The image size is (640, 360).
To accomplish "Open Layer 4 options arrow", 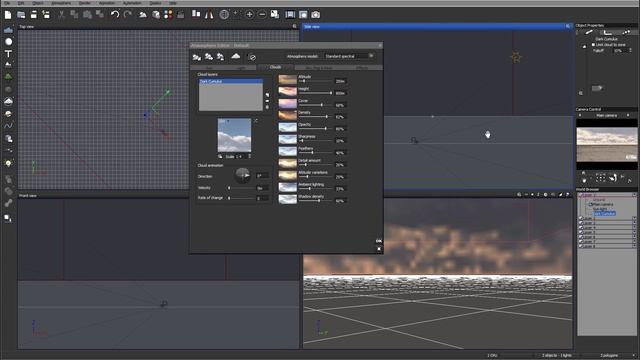I will (x=634, y=228).
